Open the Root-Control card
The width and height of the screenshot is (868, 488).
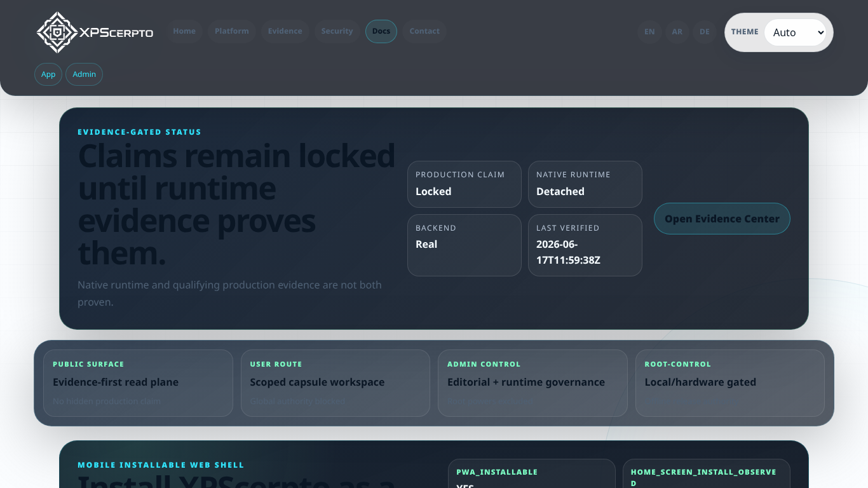(730, 383)
